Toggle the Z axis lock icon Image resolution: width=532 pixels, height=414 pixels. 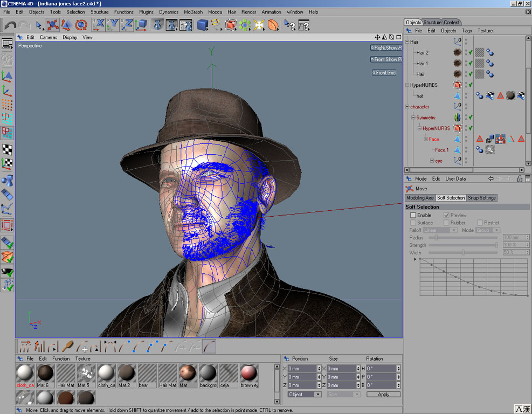point(127,25)
